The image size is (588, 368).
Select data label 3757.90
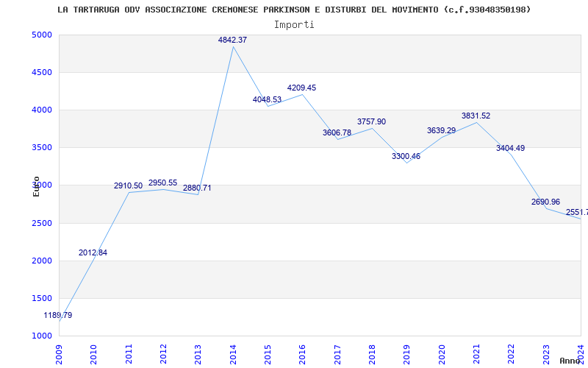372,121
